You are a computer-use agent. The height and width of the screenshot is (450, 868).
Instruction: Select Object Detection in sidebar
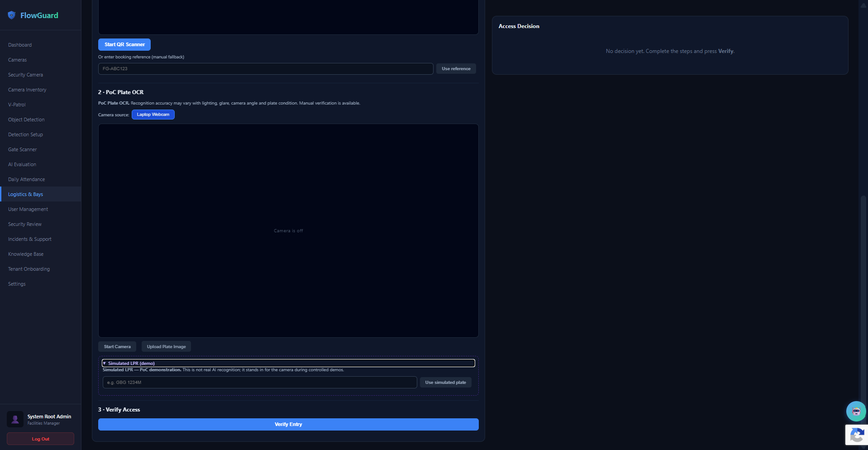(x=26, y=120)
